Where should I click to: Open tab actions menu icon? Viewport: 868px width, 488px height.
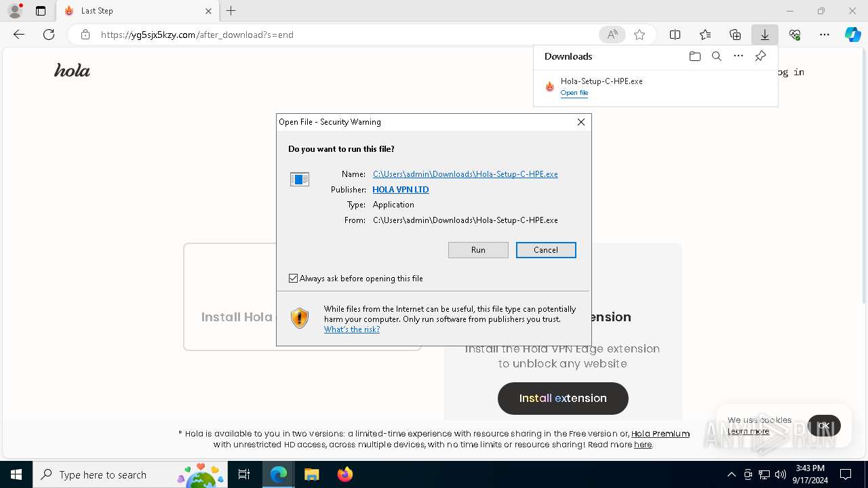[x=41, y=11]
